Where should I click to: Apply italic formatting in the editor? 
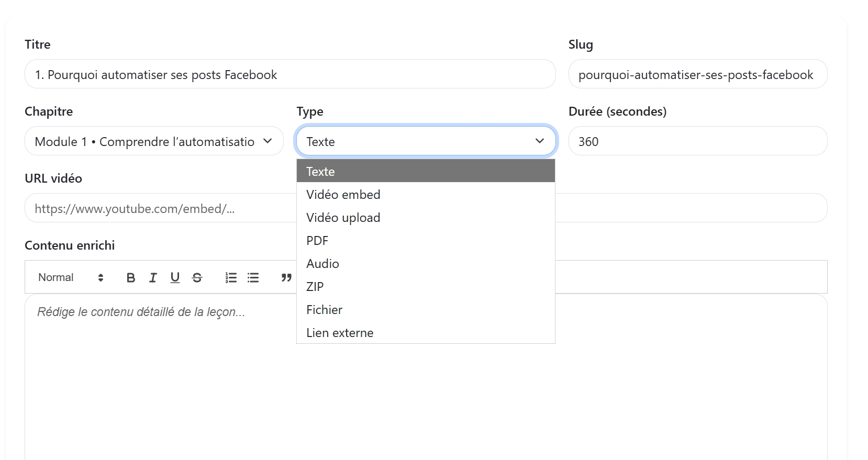[153, 277]
